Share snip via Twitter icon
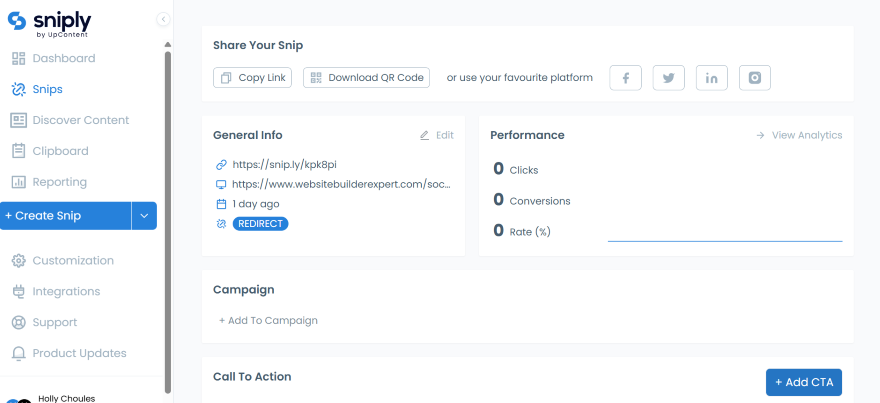Screen dimensions: 880x403 [x=668, y=78]
